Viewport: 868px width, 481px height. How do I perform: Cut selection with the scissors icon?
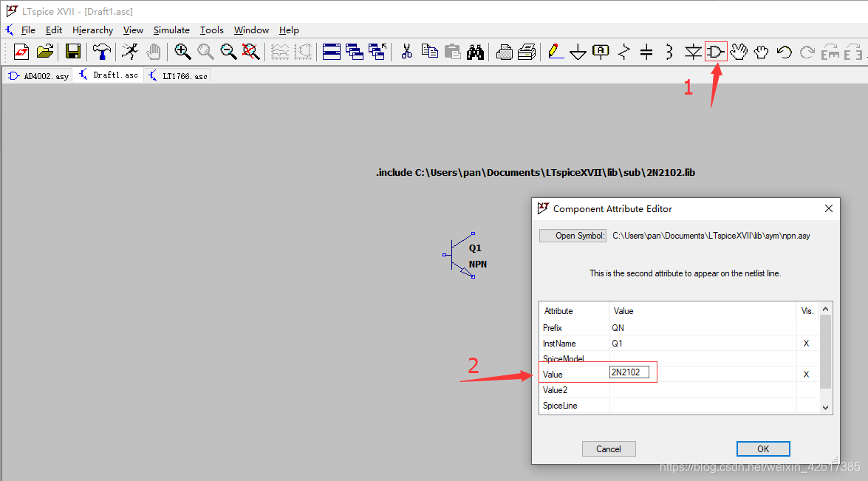(x=407, y=52)
